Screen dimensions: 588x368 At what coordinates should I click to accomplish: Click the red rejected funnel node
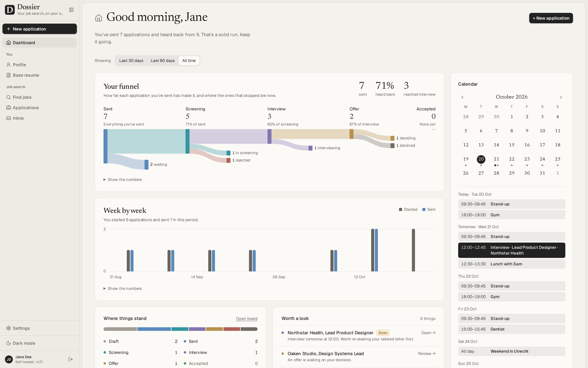tap(228, 160)
